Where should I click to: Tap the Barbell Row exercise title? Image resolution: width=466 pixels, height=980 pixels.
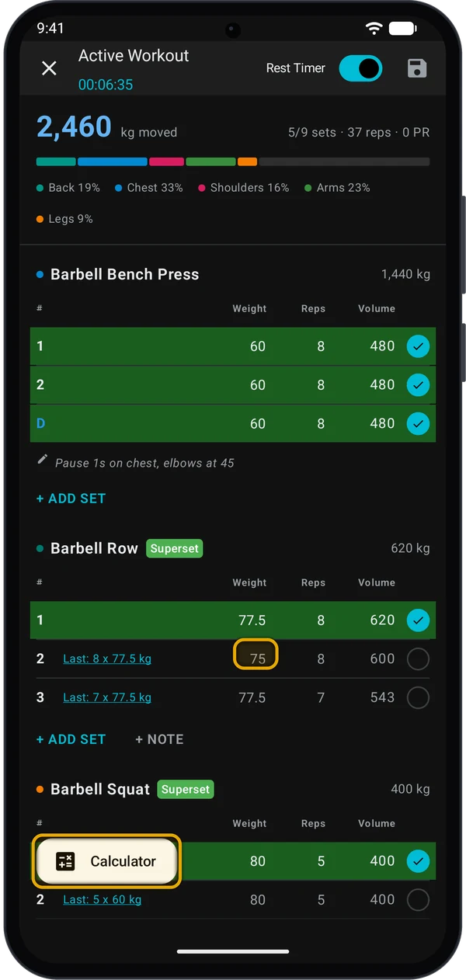click(94, 548)
